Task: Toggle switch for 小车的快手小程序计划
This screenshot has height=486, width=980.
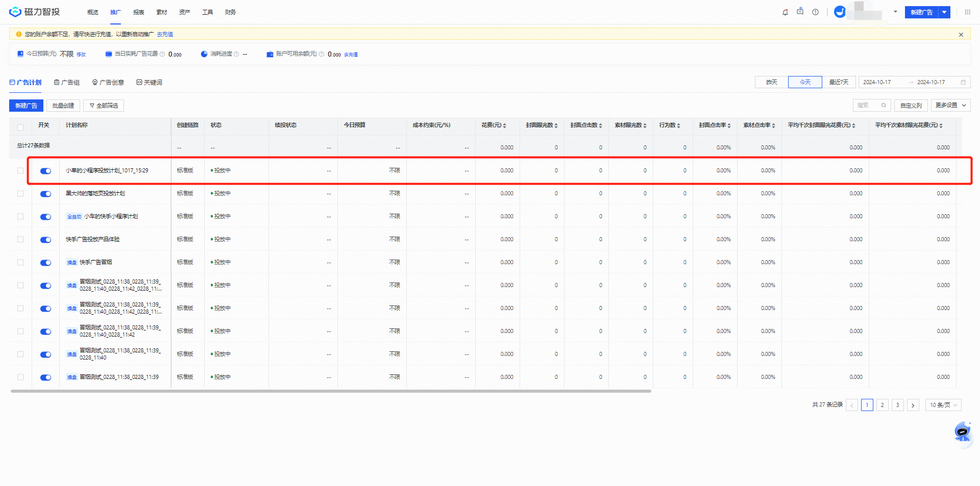Action: coord(45,217)
